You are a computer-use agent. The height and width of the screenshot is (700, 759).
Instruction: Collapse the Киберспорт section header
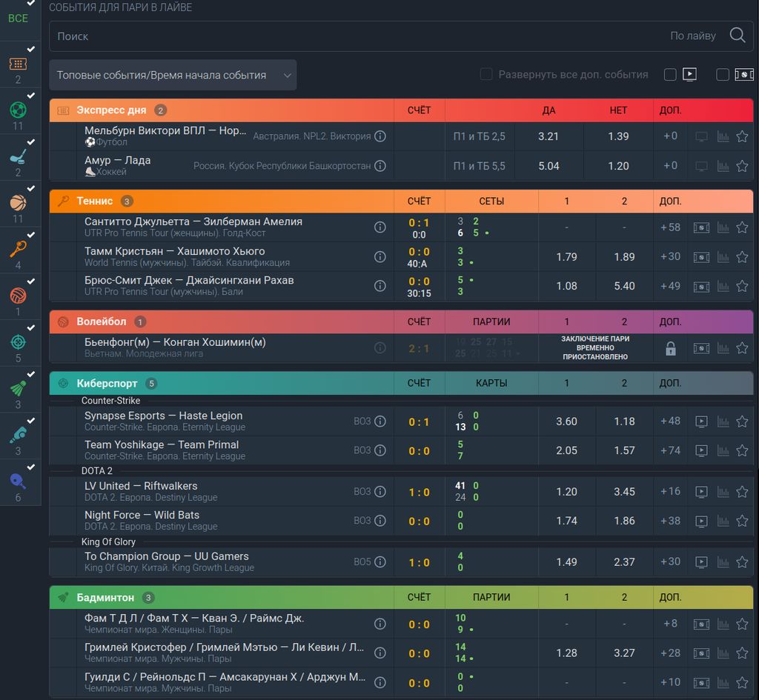pyautogui.click(x=221, y=383)
